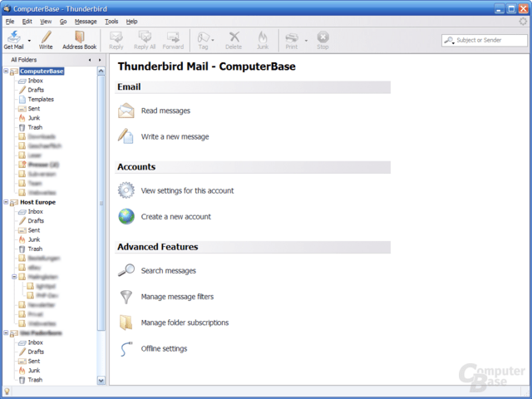Open ComputerBase Sent folder
532x399 pixels.
pos(33,109)
